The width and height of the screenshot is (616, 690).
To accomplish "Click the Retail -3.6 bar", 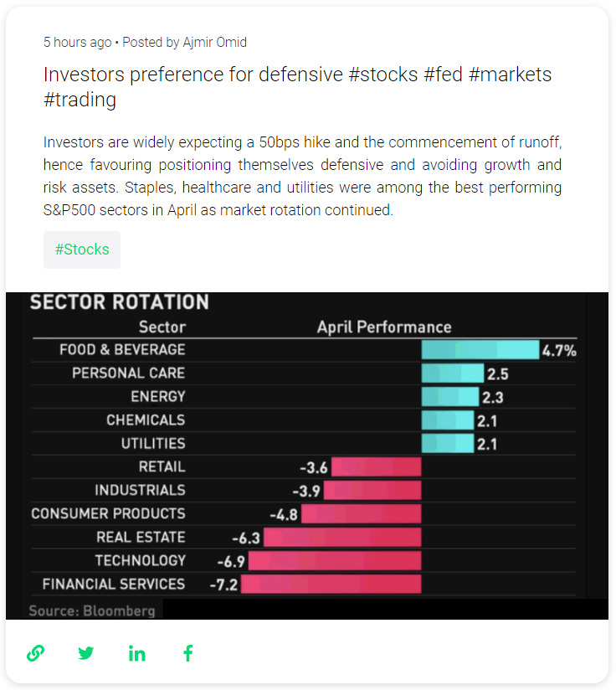I will click(x=377, y=467).
